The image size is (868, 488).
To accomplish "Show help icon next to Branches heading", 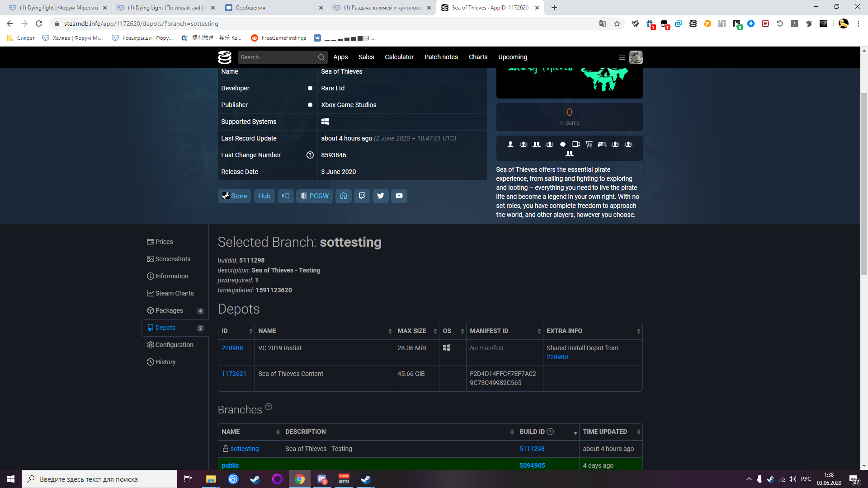I will point(269,407).
